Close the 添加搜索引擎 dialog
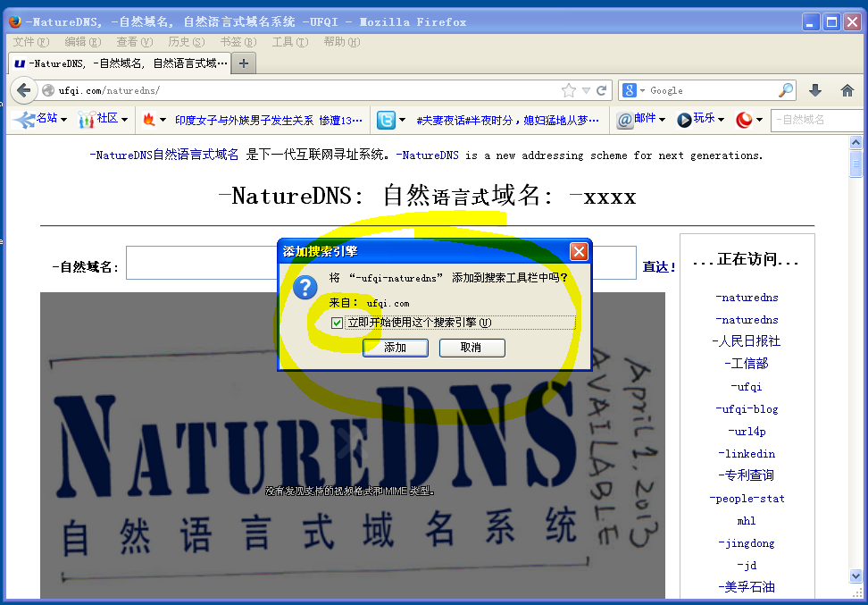This screenshot has height=605, width=868. (x=579, y=251)
